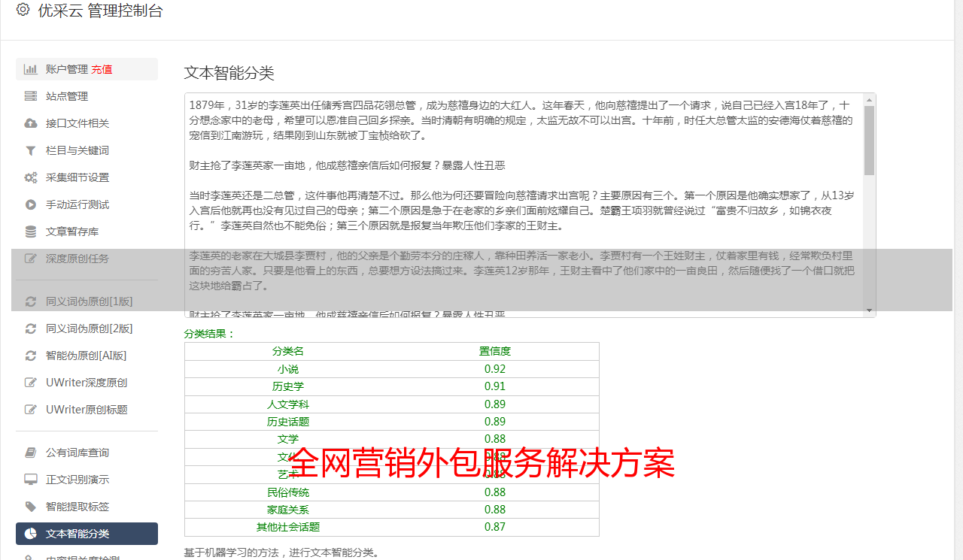
Task: Click the server icon for 站点管理
Action: click(31, 96)
